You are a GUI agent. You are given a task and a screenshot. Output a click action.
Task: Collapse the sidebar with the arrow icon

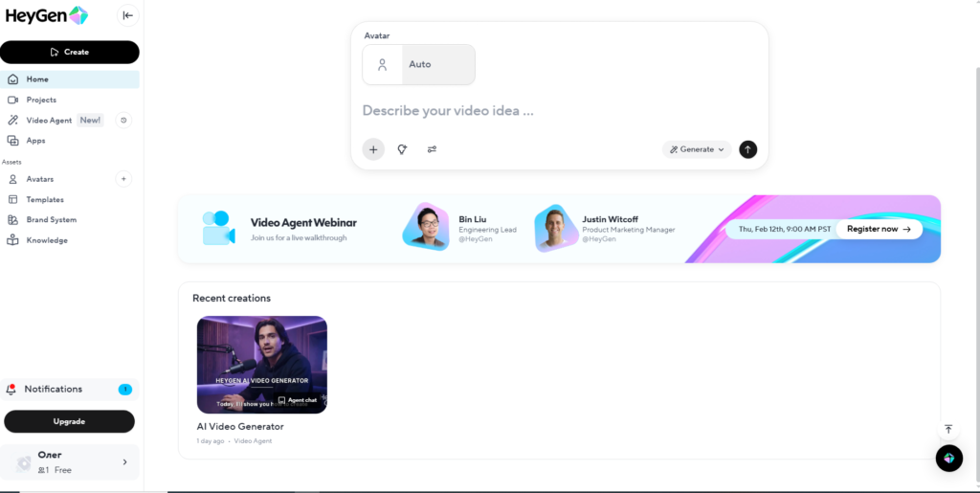click(x=128, y=15)
